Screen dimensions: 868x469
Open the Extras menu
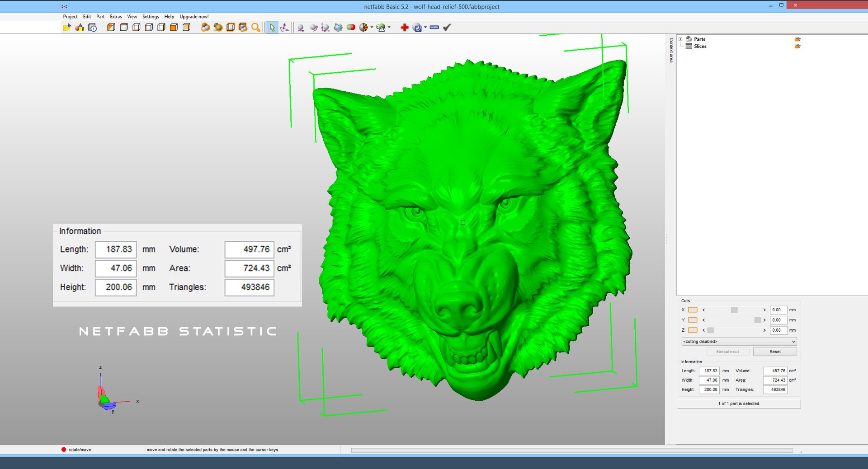pyautogui.click(x=116, y=17)
